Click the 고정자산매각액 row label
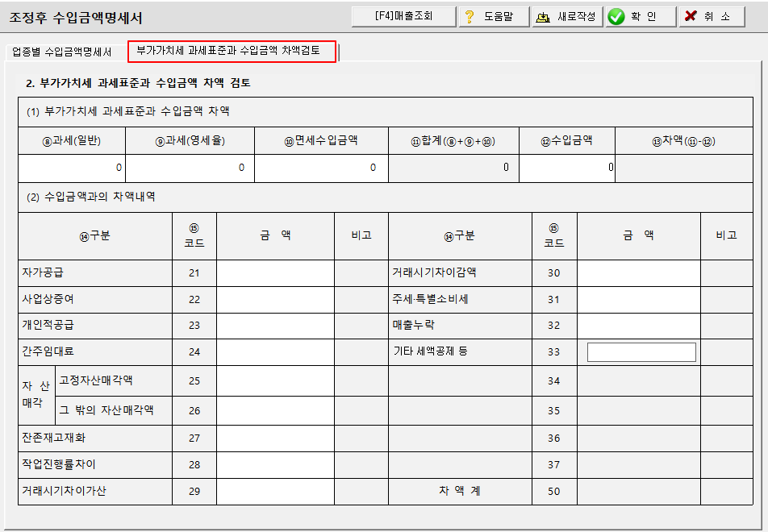This screenshot has height=532, width=768. click(96, 380)
